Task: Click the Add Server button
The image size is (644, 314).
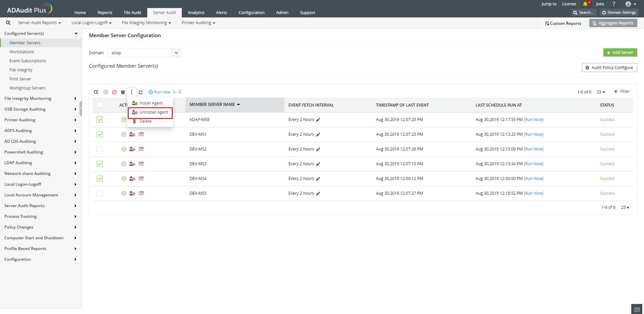Action: [620, 53]
